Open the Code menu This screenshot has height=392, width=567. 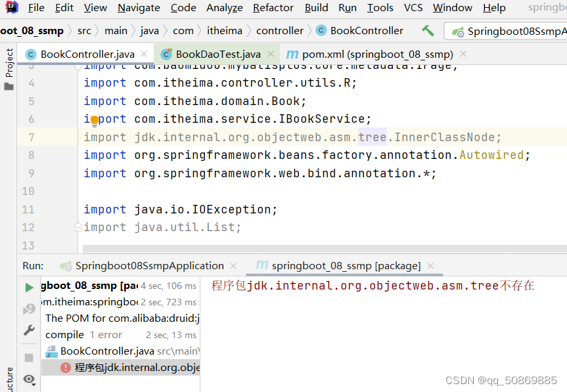click(183, 8)
